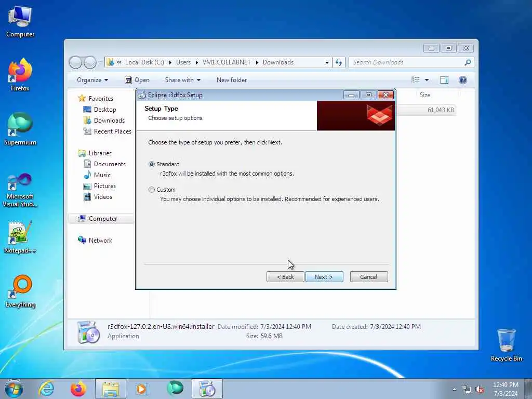
Task: Expand the arrow after Users in path
Action: [x=197, y=62]
